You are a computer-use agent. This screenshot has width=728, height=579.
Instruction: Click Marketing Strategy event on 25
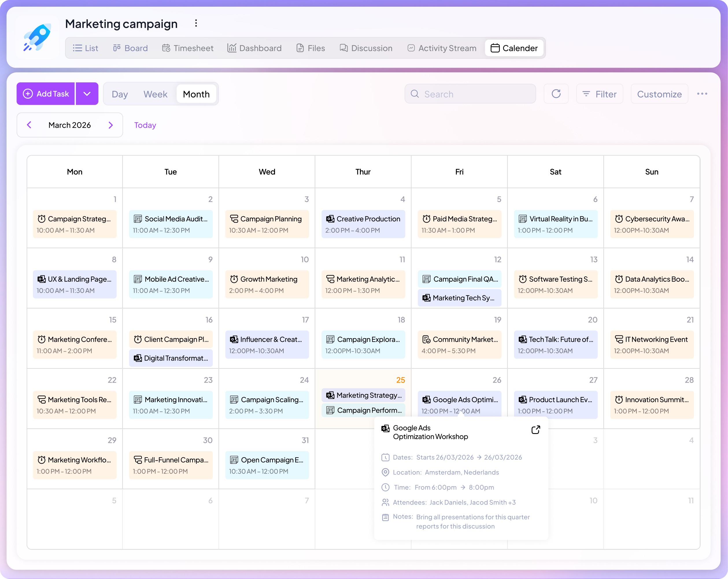[x=363, y=395]
